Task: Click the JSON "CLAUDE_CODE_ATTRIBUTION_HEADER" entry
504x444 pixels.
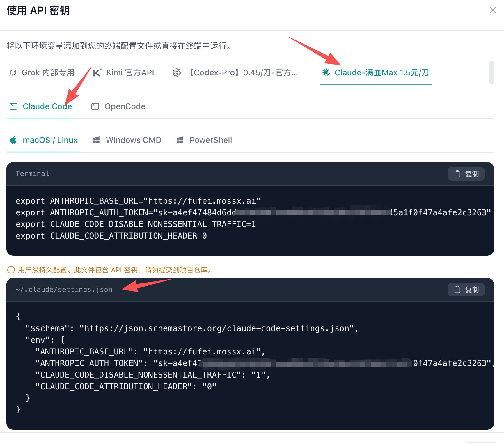Action: [x=126, y=386]
